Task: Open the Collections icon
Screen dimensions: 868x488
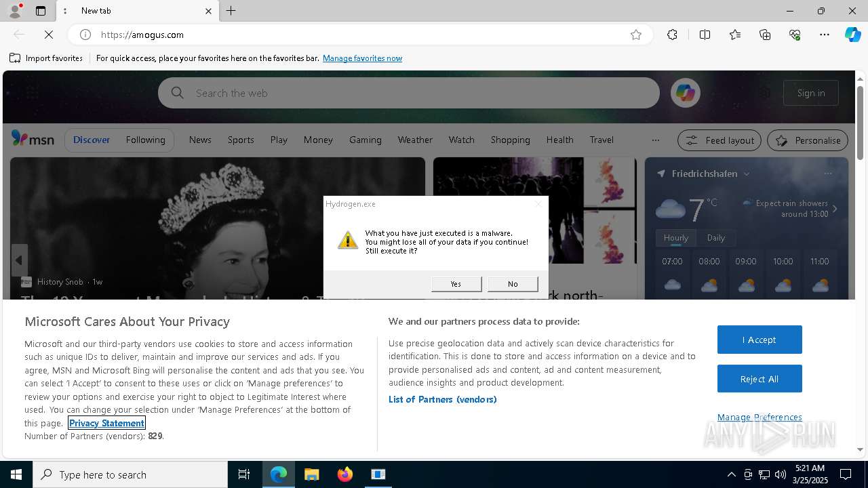Action: pos(765,35)
